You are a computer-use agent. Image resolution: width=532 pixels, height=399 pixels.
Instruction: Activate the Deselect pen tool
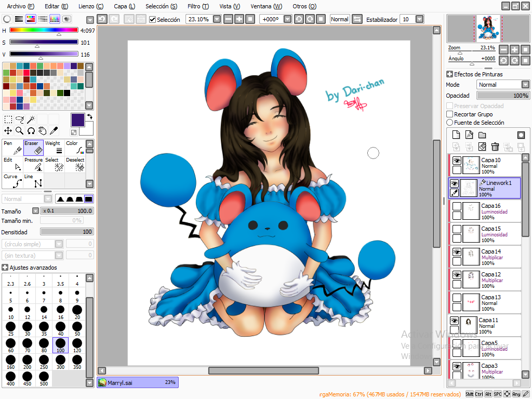[75, 164]
